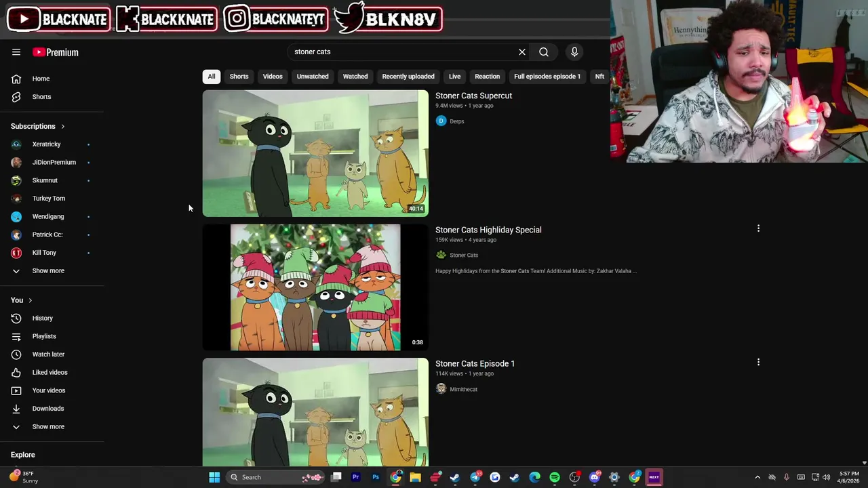This screenshot has height=488, width=868.
Task: Click the Windows taskbar Search box
Action: coord(275,477)
